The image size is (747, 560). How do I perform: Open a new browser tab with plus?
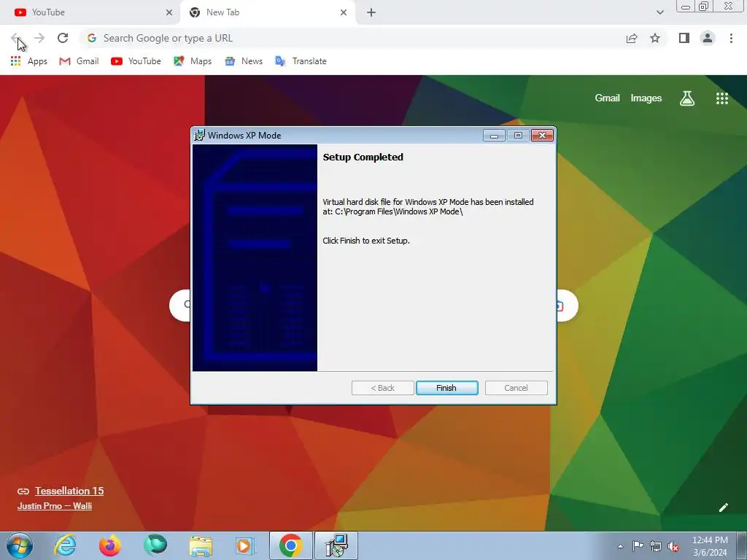pyautogui.click(x=371, y=12)
